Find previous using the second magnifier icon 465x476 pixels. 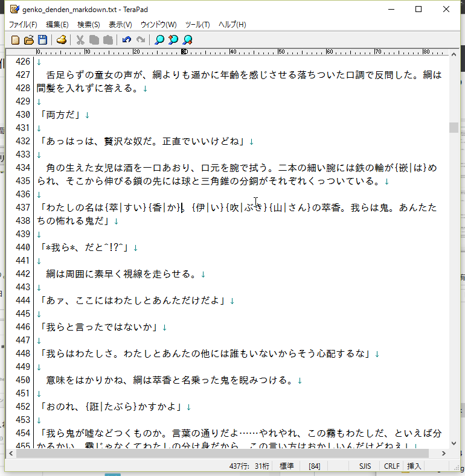click(173, 40)
